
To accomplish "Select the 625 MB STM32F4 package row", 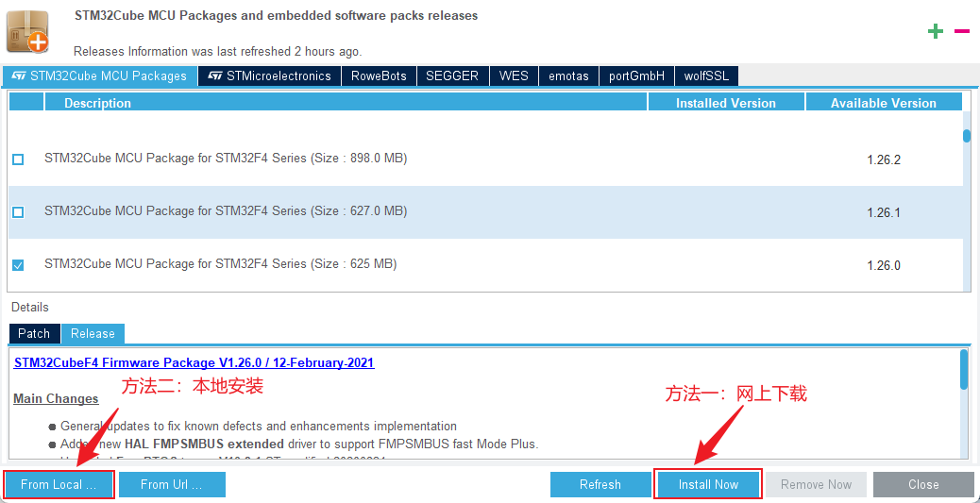I will coord(484,265).
